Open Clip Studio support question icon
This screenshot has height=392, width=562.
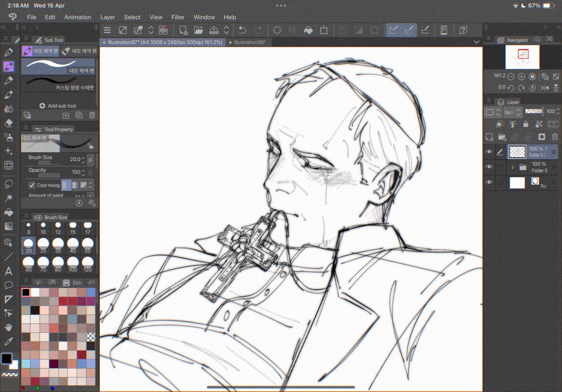463,30
